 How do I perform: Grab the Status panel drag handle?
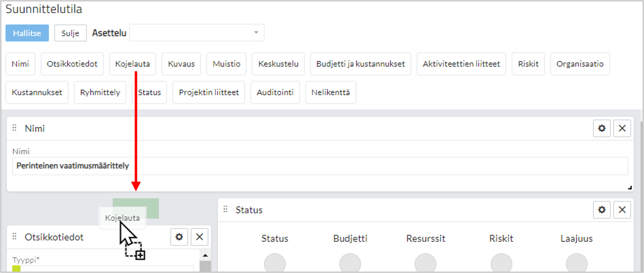point(225,209)
